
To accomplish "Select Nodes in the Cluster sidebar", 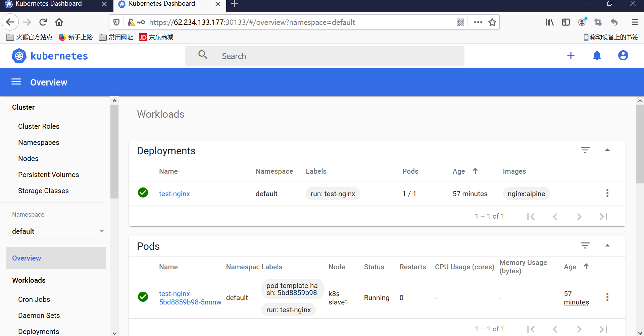I will point(28,159).
